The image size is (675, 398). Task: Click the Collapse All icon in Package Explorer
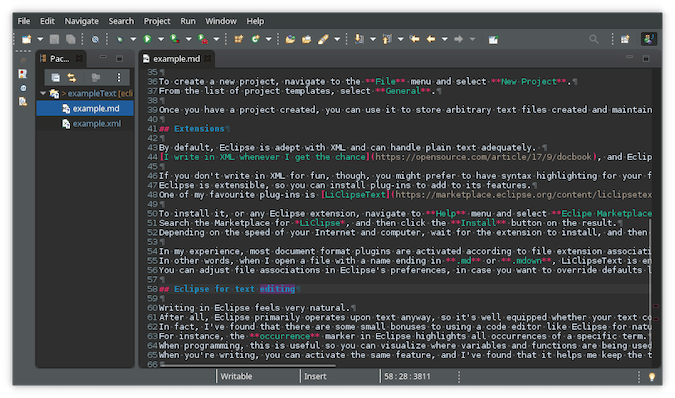click(56, 77)
